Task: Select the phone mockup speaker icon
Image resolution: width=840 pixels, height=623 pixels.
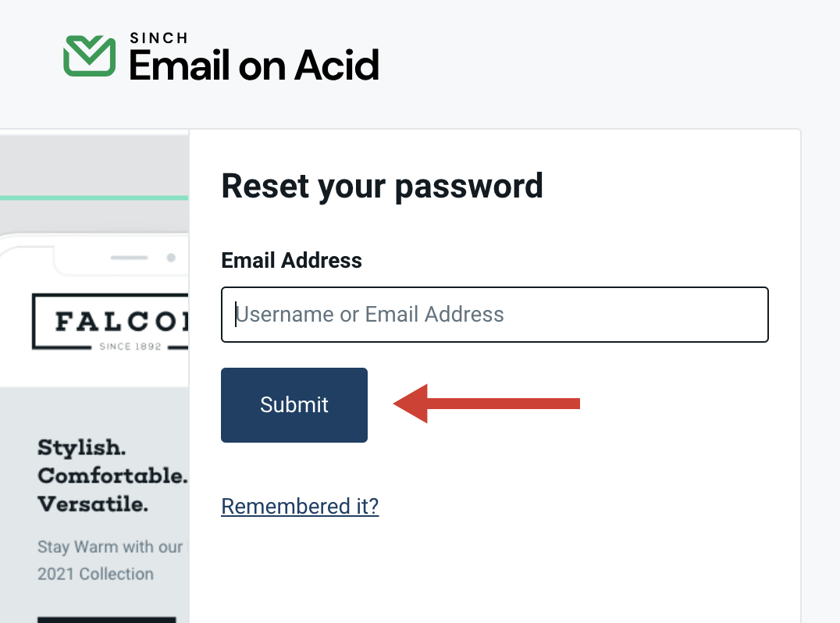Action: [x=130, y=258]
